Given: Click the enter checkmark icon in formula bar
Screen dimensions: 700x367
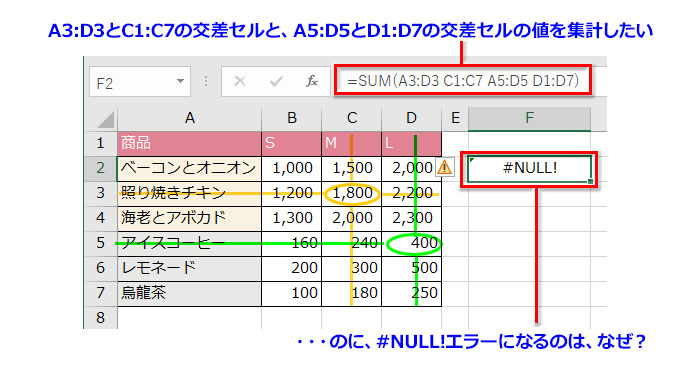Looking at the screenshot, I should click(x=276, y=81).
